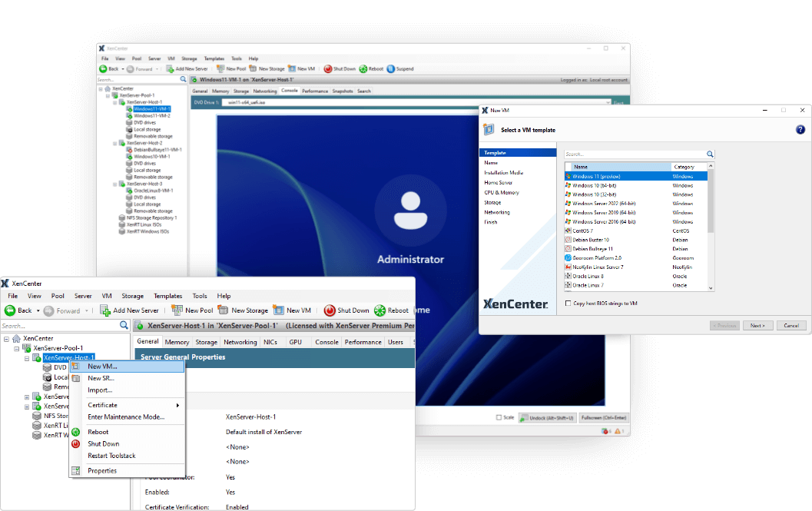Select Debian Bullseye 11 template row
The width and height of the screenshot is (812, 511).
pos(636,249)
